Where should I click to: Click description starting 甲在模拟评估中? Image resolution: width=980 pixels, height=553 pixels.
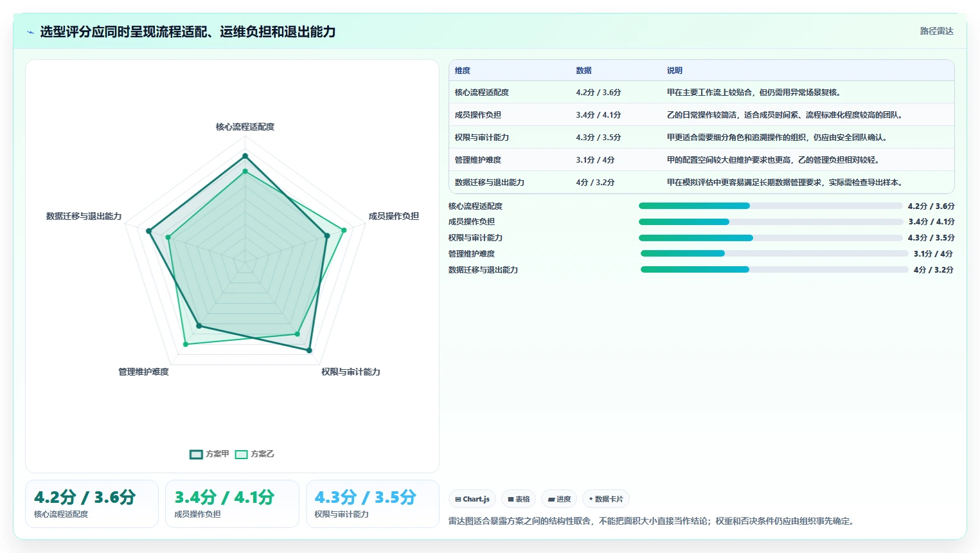tap(785, 183)
